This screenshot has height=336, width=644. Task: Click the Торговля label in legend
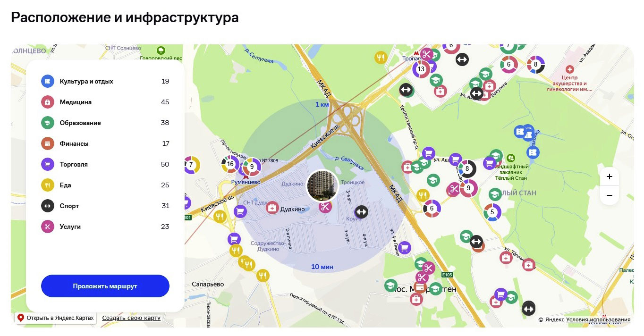pyautogui.click(x=74, y=165)
